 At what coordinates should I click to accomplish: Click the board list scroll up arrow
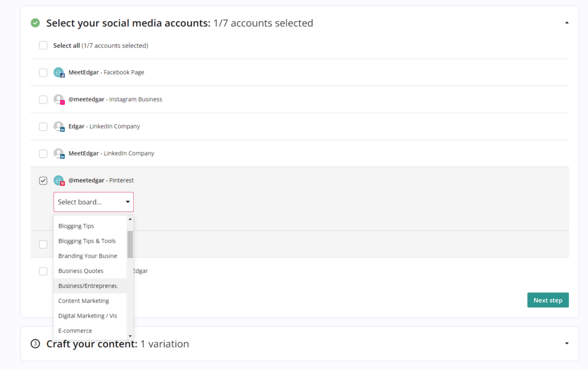[130, 219]
